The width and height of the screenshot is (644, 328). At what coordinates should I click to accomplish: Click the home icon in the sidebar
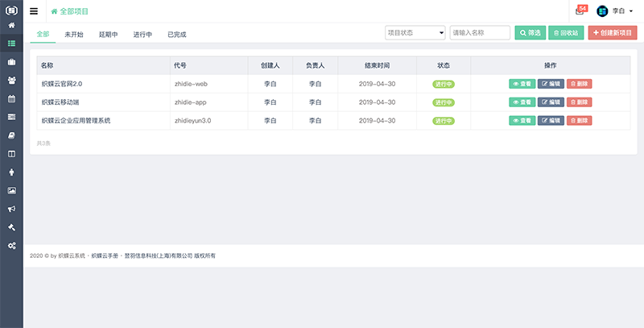pos(11,26)
